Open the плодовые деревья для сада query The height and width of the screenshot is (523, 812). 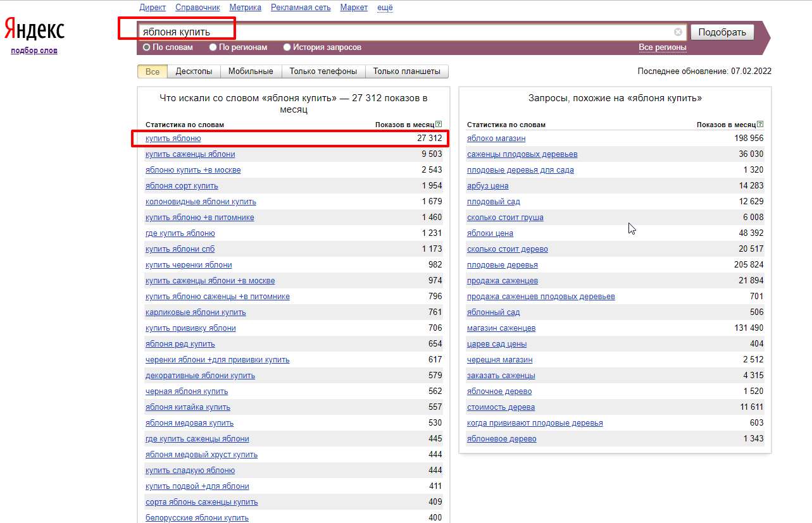[520, 170]
